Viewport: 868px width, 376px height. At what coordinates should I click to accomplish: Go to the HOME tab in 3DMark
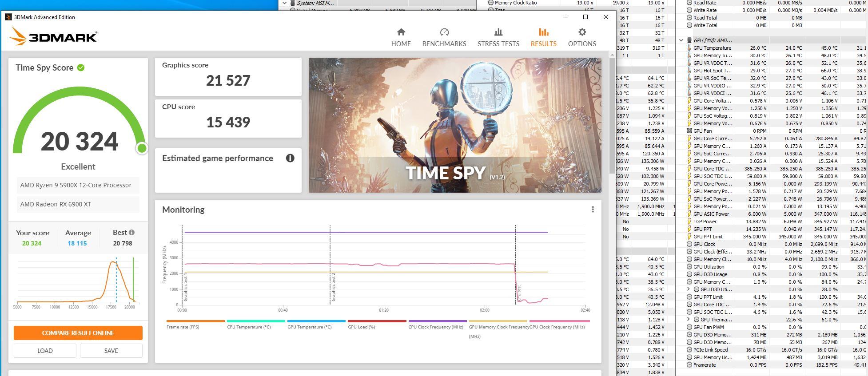(x=401, y=37)
